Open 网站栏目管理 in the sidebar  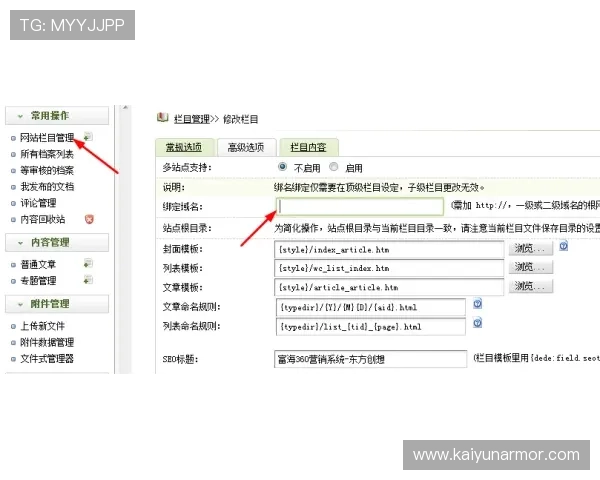tap(47, 137)
